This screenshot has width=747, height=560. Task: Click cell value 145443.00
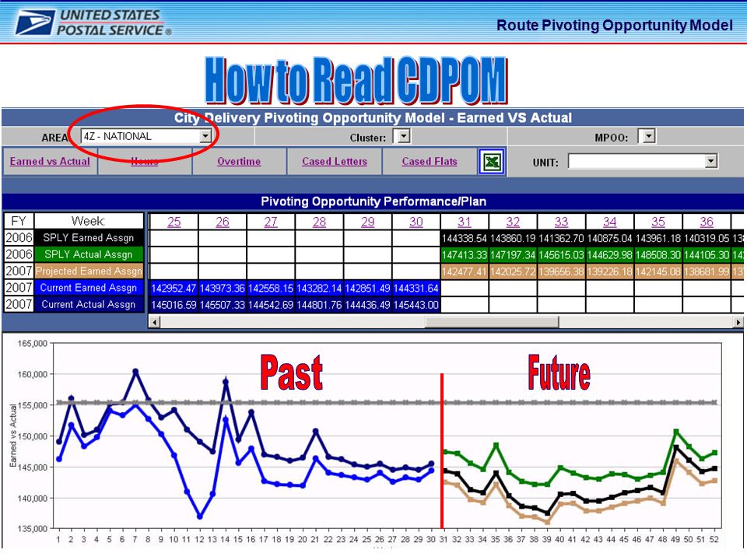click(x=416, y=305)
